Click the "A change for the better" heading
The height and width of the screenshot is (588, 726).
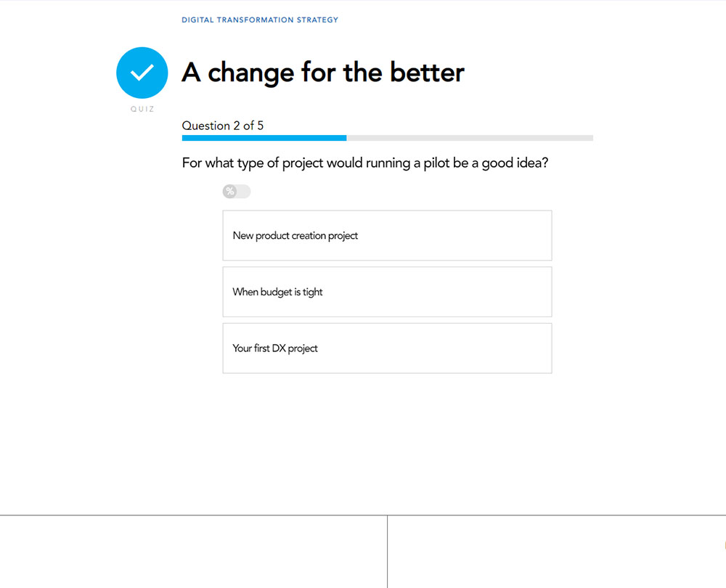322,73
